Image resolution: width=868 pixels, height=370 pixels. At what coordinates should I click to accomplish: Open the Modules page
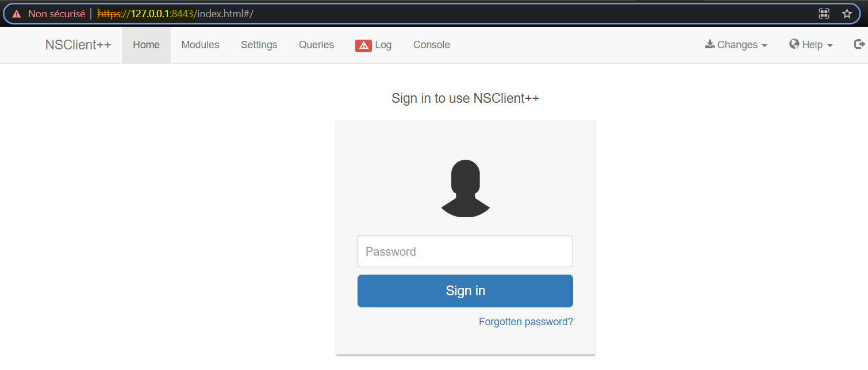(200, 45)
